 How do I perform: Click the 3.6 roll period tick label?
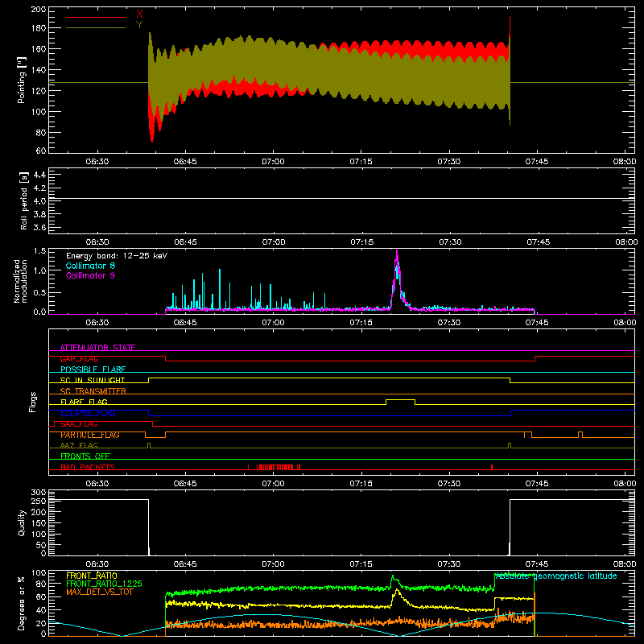pos(39,227)
